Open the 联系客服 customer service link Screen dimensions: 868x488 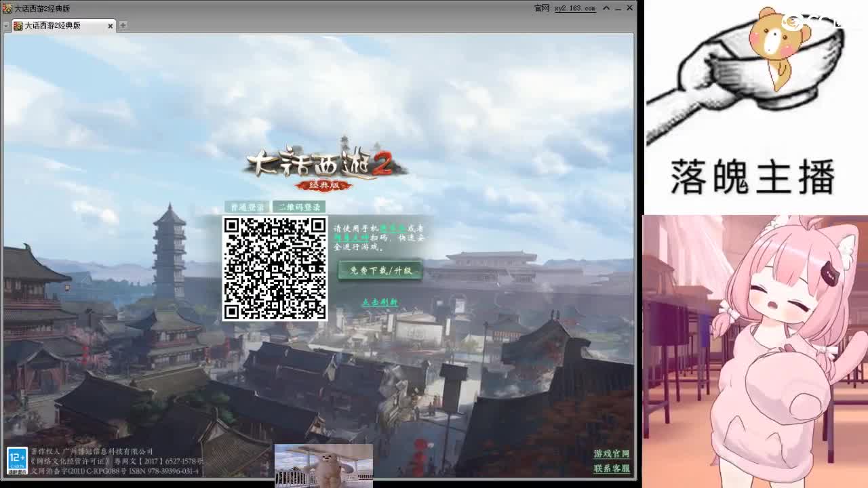pyautogui.click(x=612, y=468)
